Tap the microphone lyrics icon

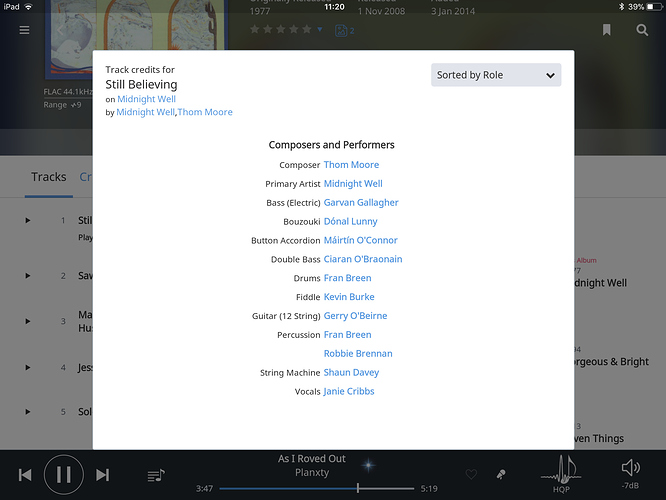coord(501,474)
